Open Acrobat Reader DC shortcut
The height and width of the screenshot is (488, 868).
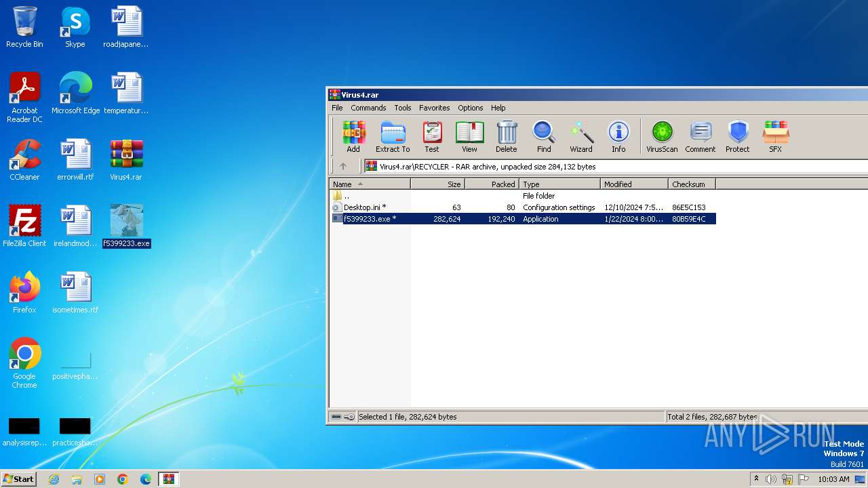tap(24, 98)
